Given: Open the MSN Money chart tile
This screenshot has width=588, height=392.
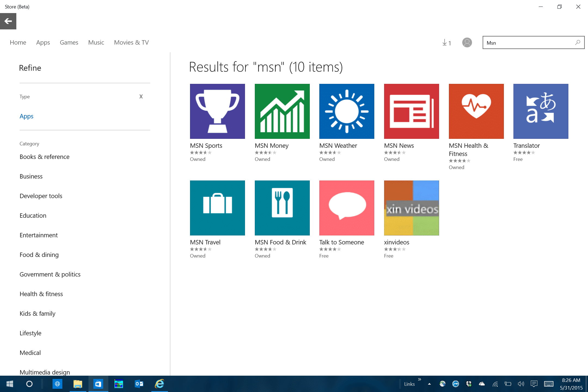Looking at the screenshot, I should [x=282, y=111].
